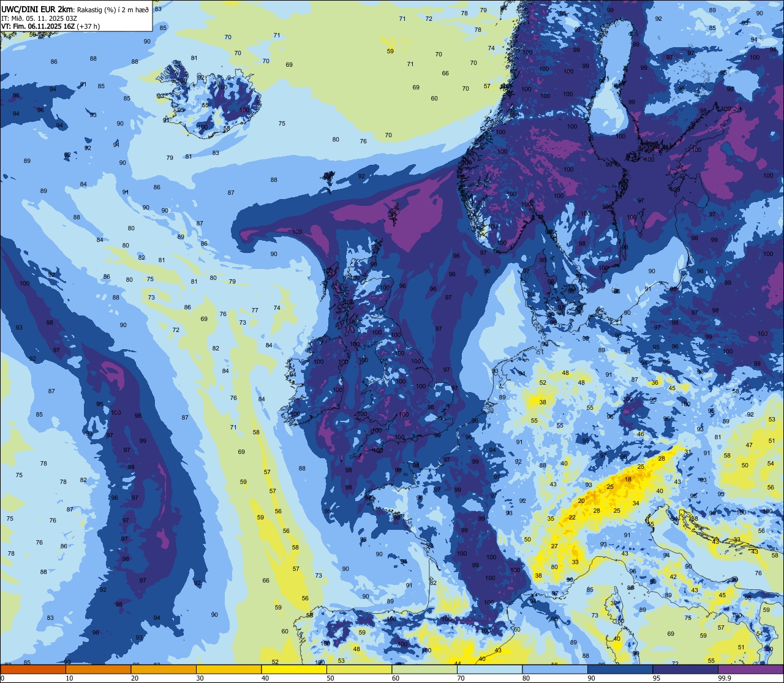Screen dimensions: 784x683
Task: Click the lowest humidity value '18' over the Alps
Action: (628, 479)
